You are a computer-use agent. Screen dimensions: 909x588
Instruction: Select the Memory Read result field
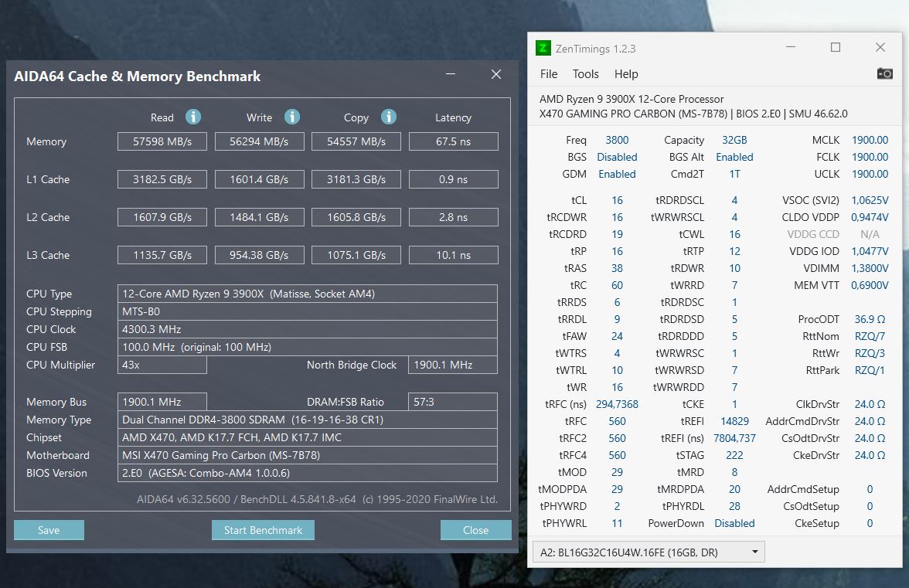pos(162,141)
